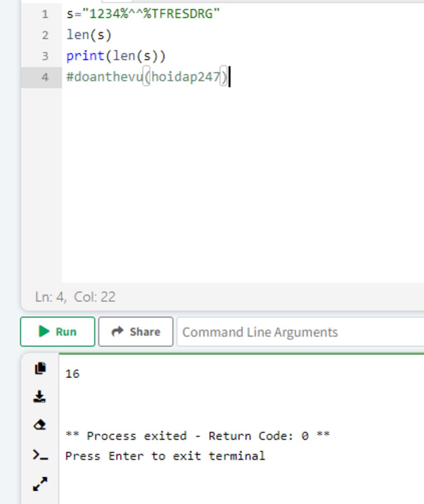Image resolution: width=424 pixels, height=504 pixels.
Task: Focus the Command Line Arguments field
Action: point(300,332)
